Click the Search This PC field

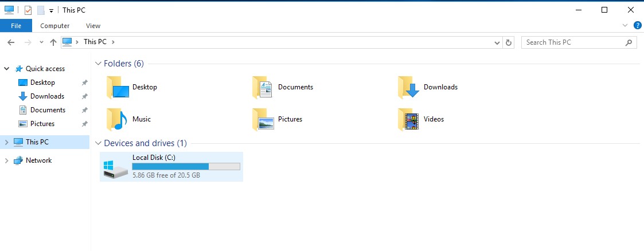(572, 42)
